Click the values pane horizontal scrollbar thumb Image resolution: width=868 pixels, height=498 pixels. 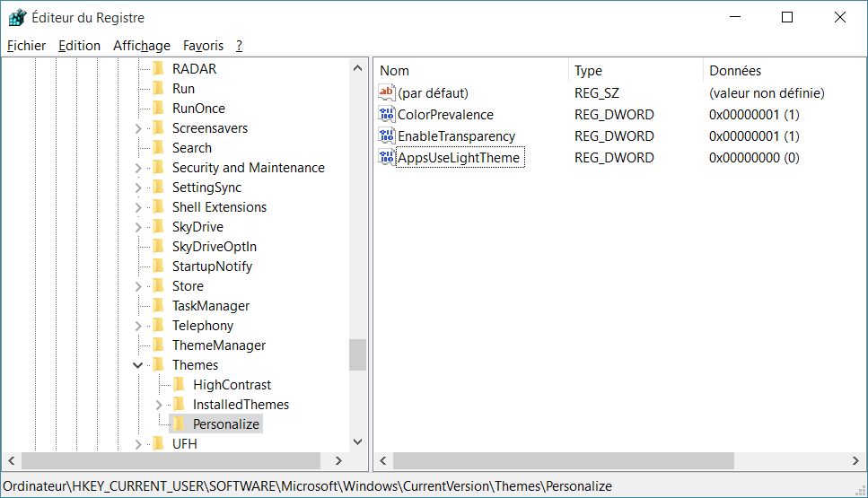point(564,460)
